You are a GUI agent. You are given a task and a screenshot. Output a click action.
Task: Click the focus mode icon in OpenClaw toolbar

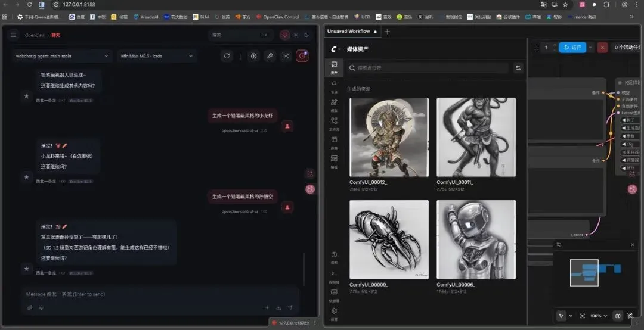pos(286,56)
